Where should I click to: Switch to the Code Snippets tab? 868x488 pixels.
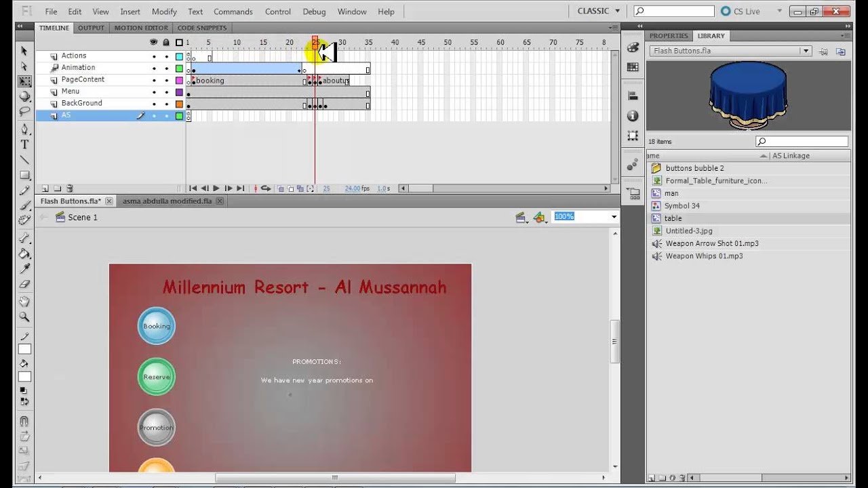tap(202, 28)
